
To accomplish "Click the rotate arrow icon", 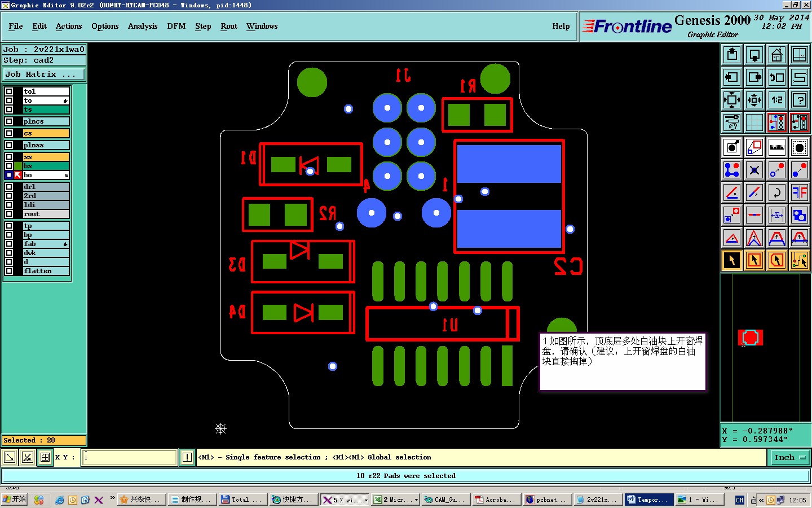I will pyautogui.click(x=777, y=192).
